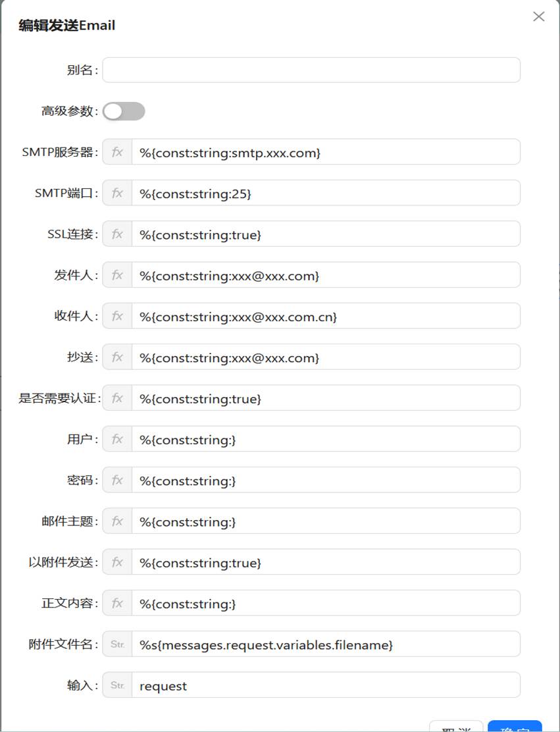Click the 输入 field containing request

point(326,685)
